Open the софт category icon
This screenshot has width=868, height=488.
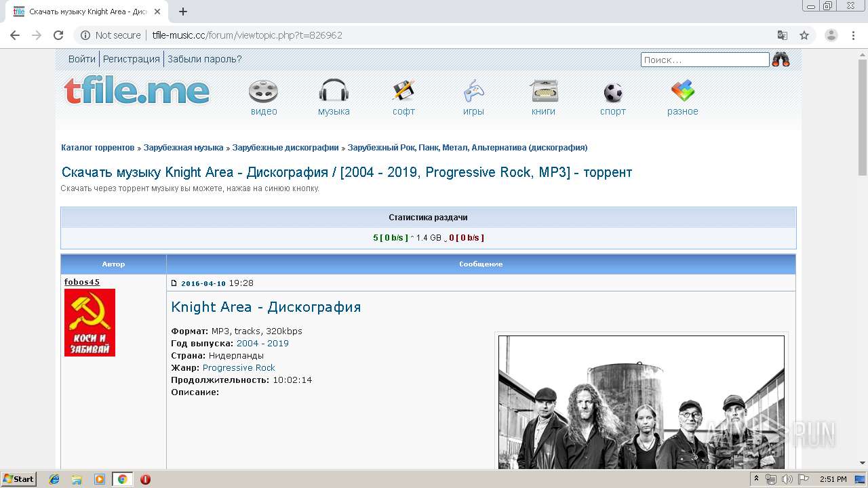tap(403, 91)
